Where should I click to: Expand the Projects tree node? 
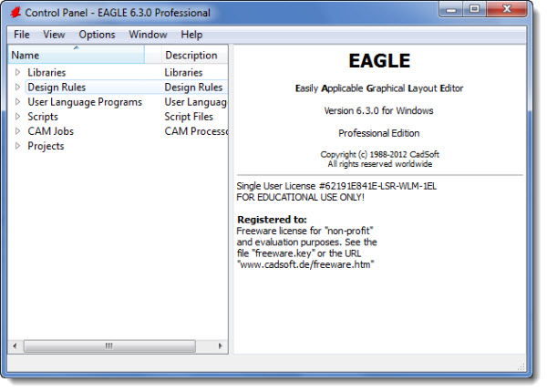[x=17, y=146]
